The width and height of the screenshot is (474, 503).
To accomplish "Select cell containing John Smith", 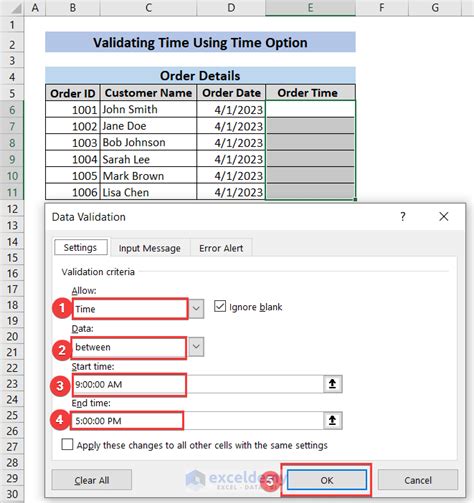I will [148, 109].
